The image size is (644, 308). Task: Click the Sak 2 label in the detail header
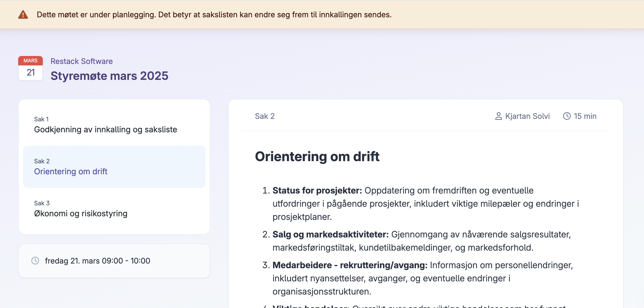coord(265,116)
